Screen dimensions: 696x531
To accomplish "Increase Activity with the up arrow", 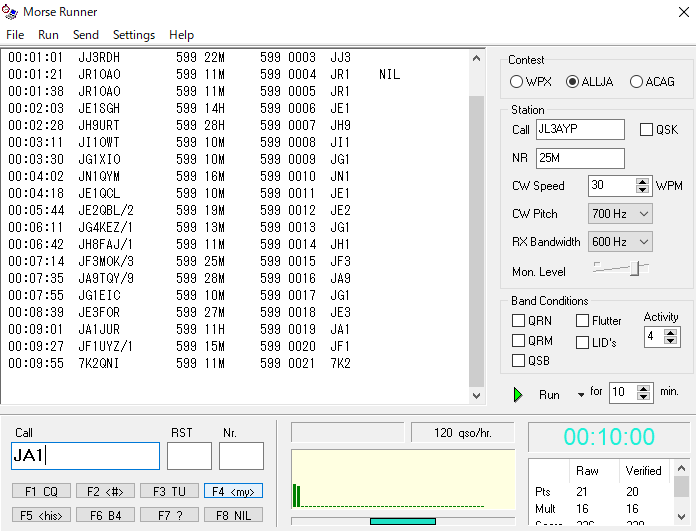I will click(671, 333).
